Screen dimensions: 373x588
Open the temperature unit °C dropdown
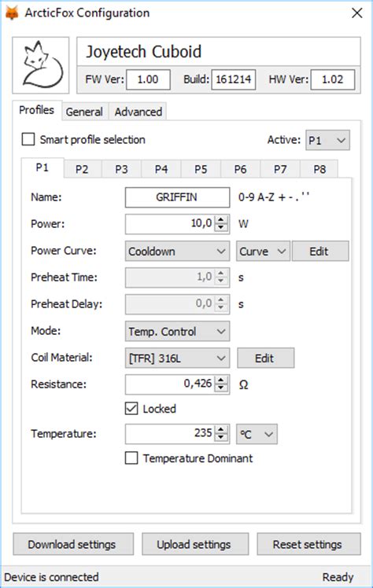(257, 434)
